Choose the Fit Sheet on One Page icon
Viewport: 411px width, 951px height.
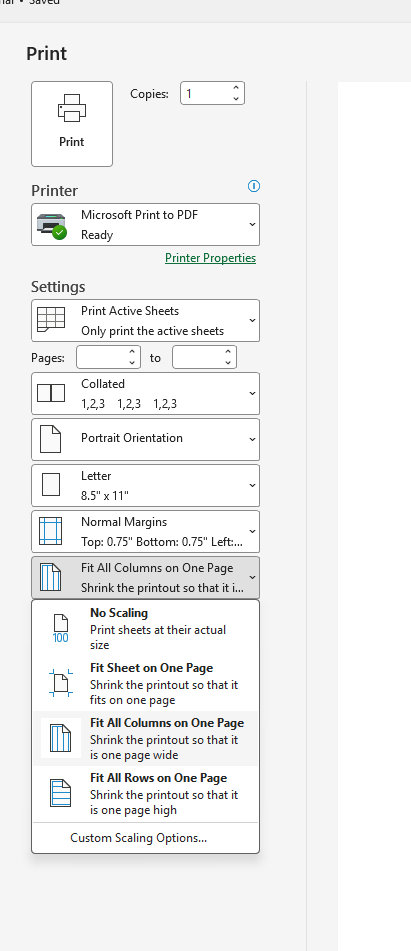pos(61,683)
